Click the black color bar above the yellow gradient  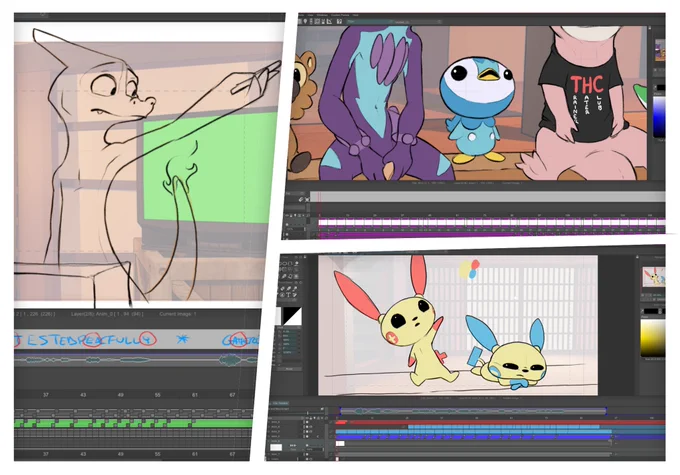653,311
